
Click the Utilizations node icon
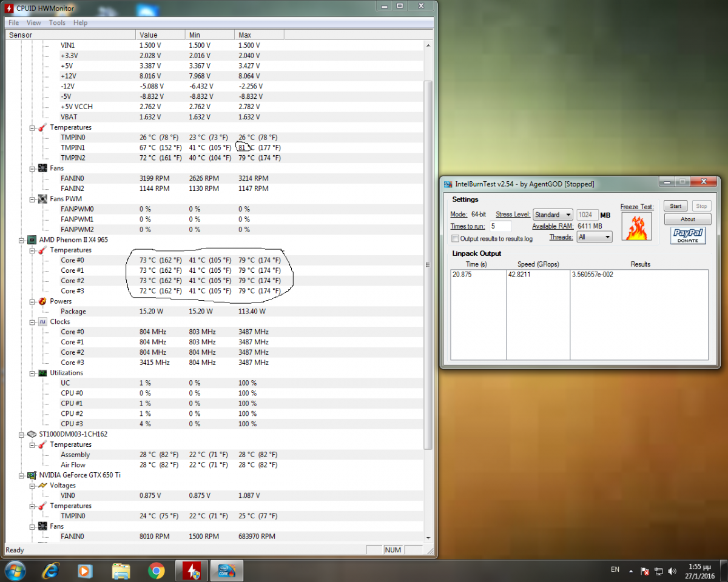pyautogui.click(x=42, y=373)
